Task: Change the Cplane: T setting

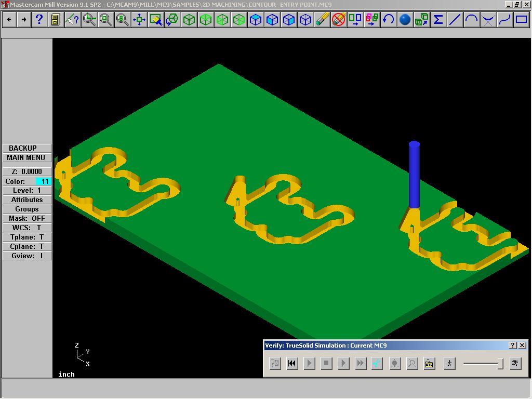Action: pyautogui.click(x=27, y=247)
